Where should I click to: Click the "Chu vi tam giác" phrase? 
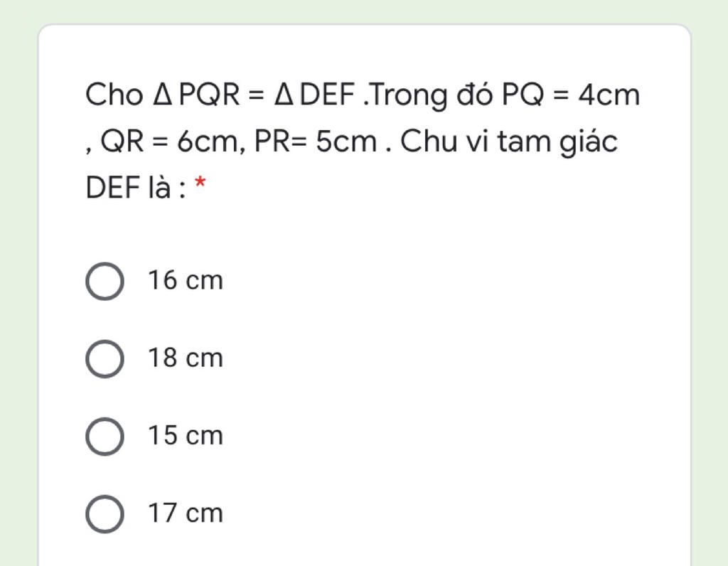click(x=509, y=142)
